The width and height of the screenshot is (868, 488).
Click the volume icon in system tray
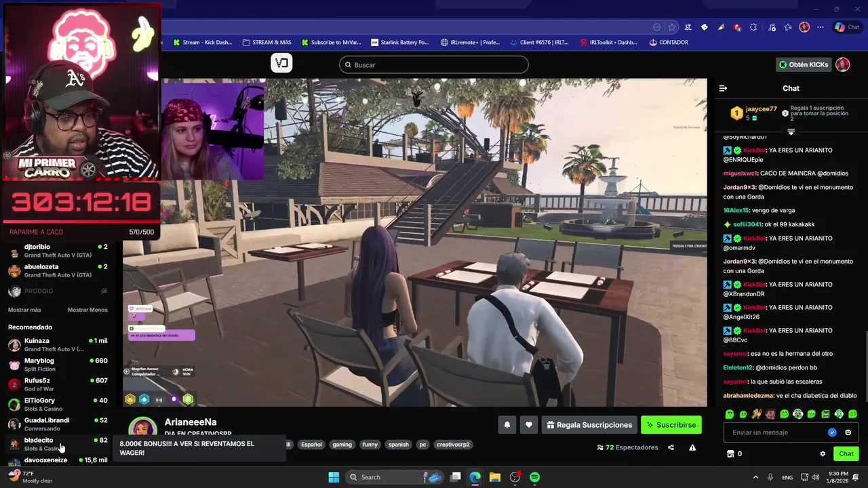pyautogui.click(x=815, y=477)
